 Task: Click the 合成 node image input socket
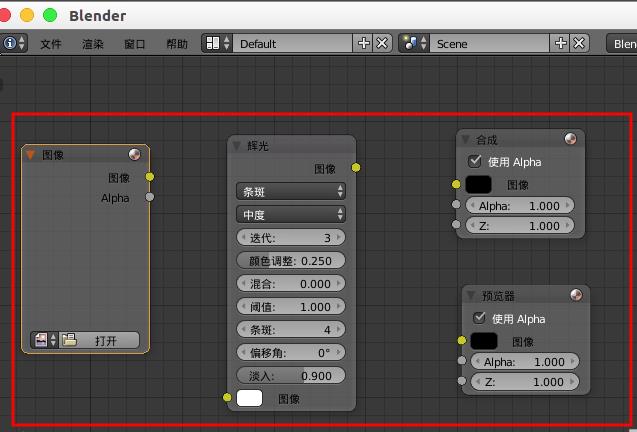(x=456, y=185)
